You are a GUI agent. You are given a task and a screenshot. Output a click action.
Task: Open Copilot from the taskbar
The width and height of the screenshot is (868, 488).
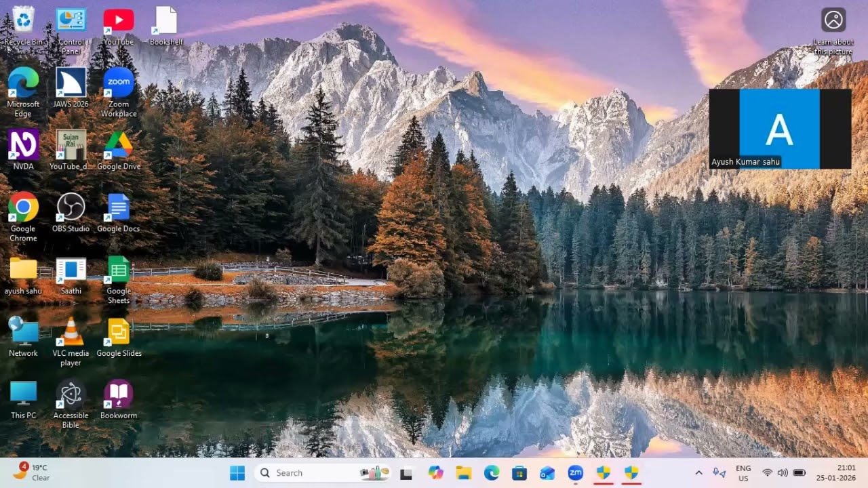435,473
